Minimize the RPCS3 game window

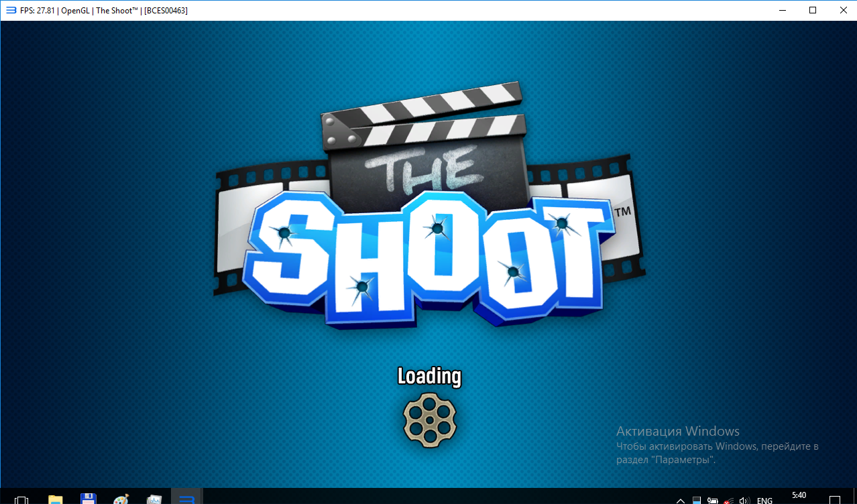pyautogui.click(x=782, y=10)
